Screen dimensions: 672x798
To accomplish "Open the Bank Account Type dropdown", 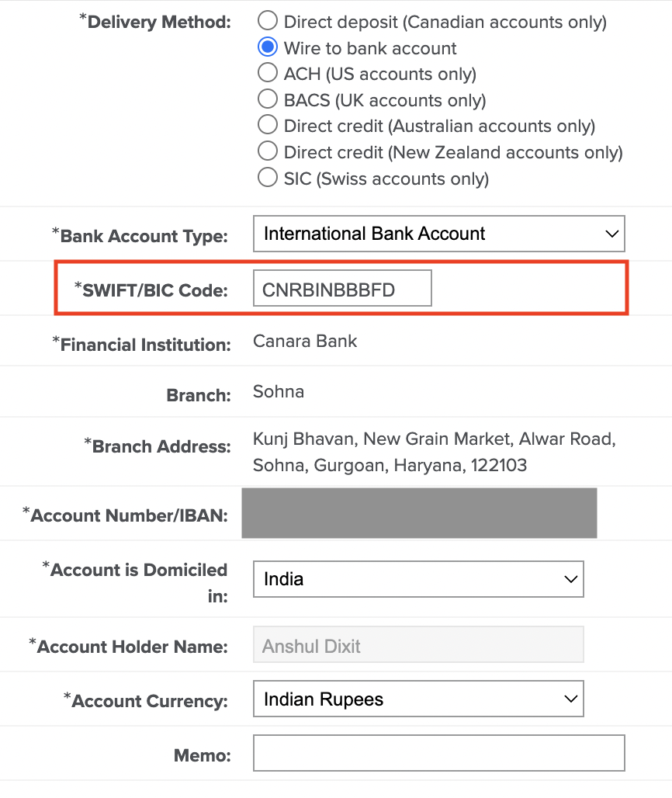I will [438, 234].
